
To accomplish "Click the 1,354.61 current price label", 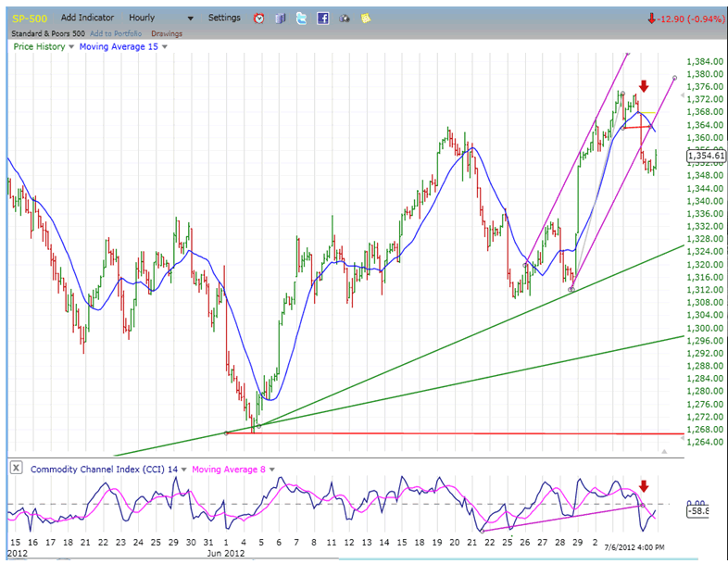I will [x=705, y=156].
